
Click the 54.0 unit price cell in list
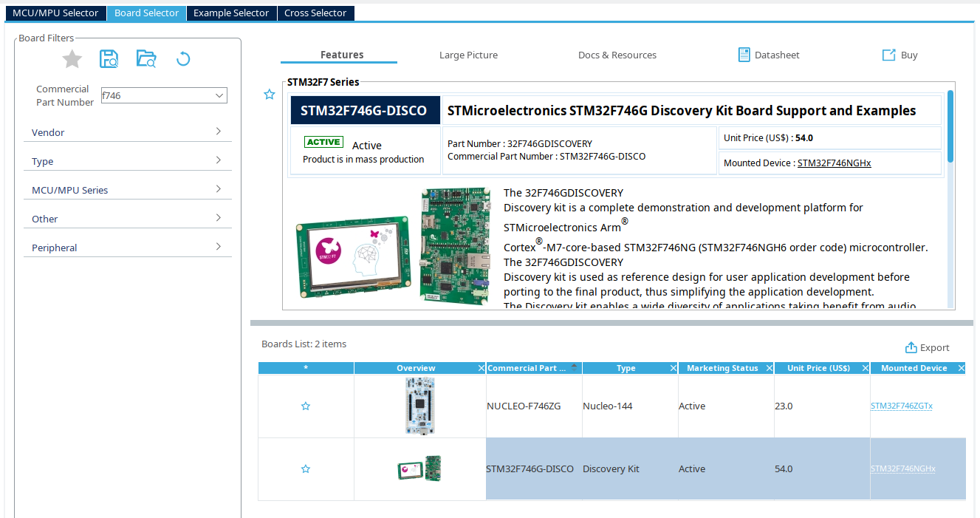point(822,469)
